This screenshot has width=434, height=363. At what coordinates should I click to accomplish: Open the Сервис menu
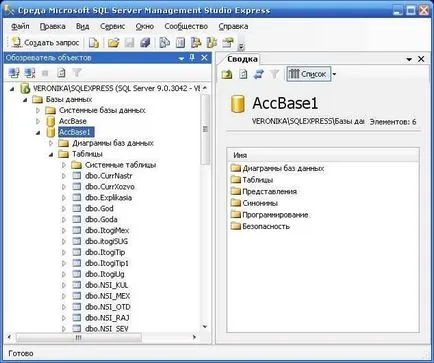[112, 26]
